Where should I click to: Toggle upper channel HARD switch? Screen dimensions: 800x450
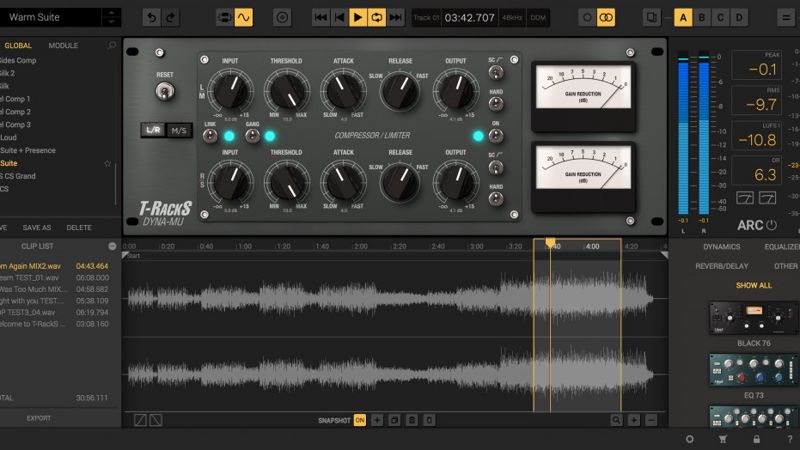point(495,104)
